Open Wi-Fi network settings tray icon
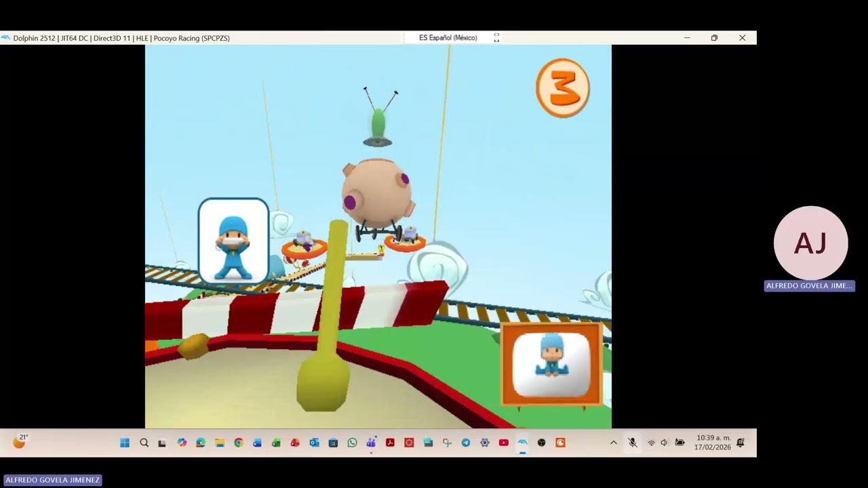The height and width of the screenshot is (488, 868). pos(651,443)
